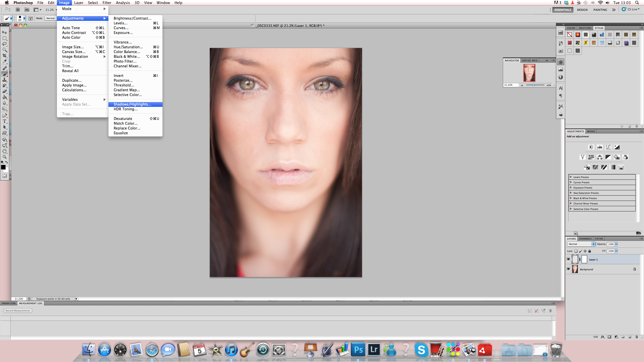Hide Layer 1 using eye icon
The height and width of the screenshot is (362, 644).
coord(568,259)
